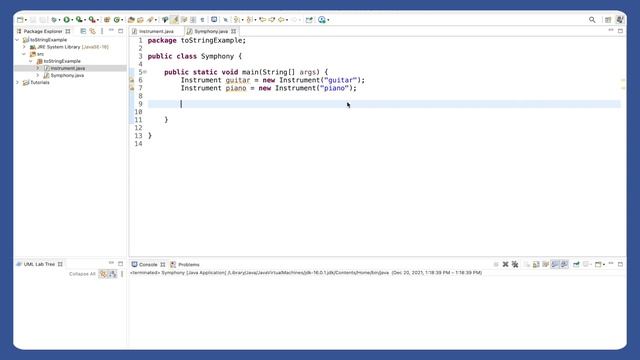Remove Launch X icon in Console

point(505,264)
